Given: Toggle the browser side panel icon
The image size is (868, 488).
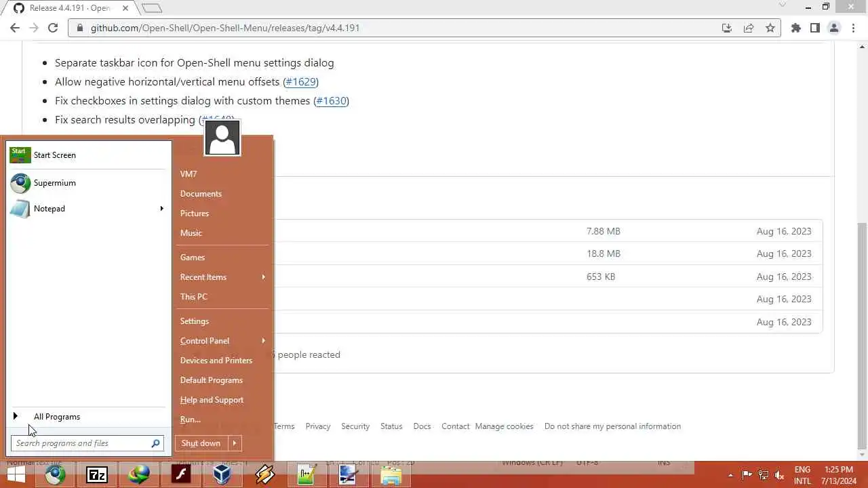Looking at the screenshot, I should click(x=815, y=28).
